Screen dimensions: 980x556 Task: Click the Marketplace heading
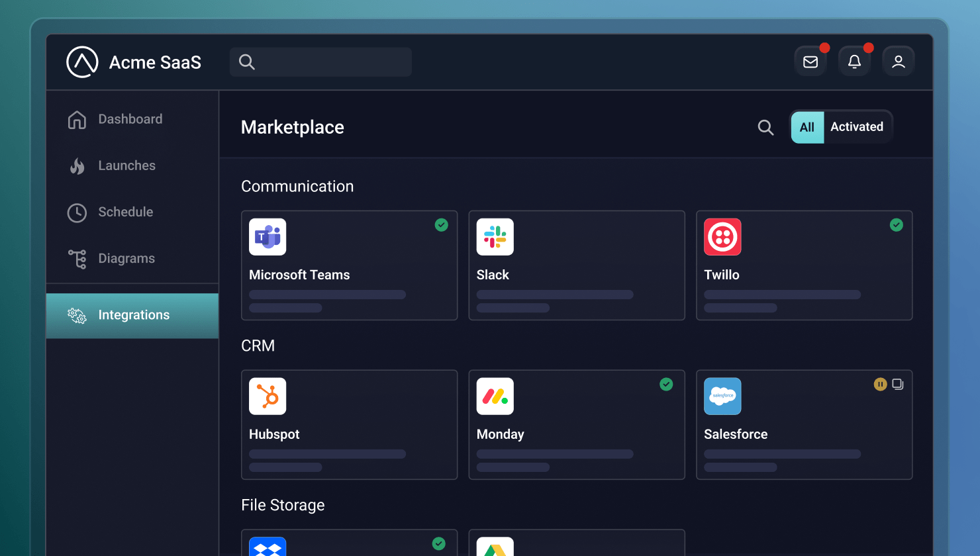(293, 127)
